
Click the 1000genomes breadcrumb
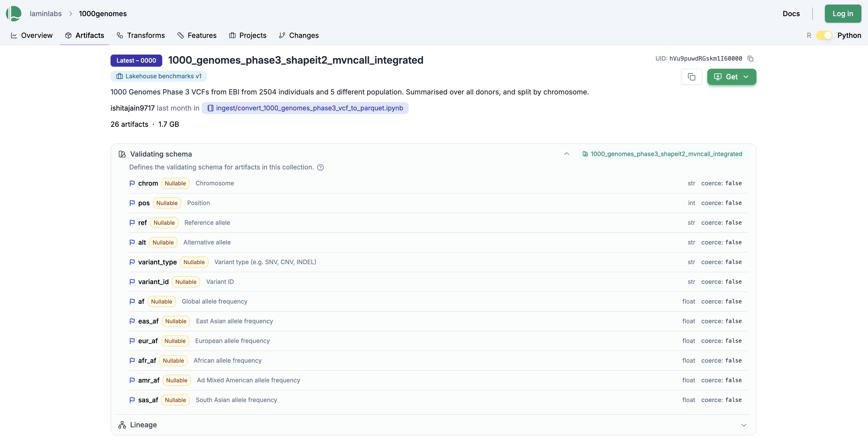103,13
